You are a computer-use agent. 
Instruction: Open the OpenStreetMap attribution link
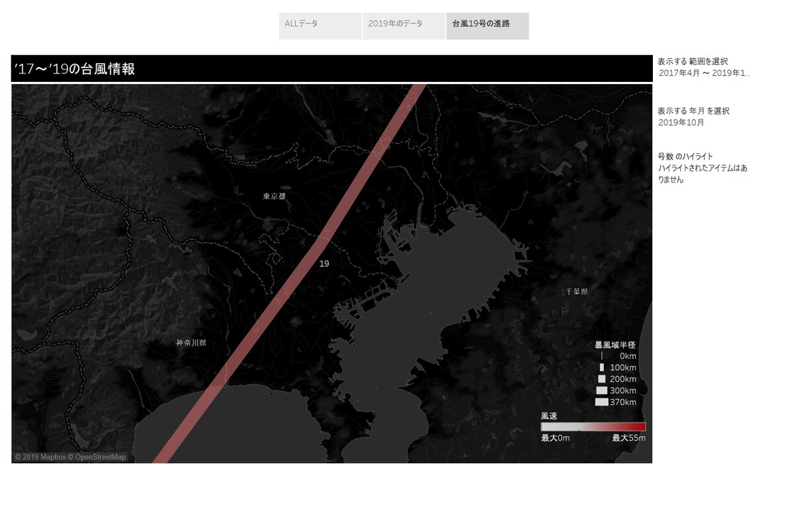point(97,457)
